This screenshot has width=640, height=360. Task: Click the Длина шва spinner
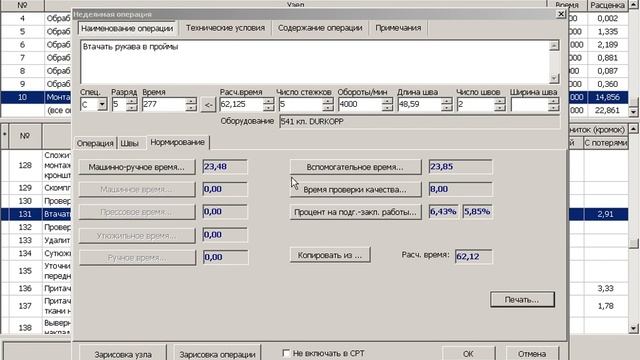click(447, 104)
